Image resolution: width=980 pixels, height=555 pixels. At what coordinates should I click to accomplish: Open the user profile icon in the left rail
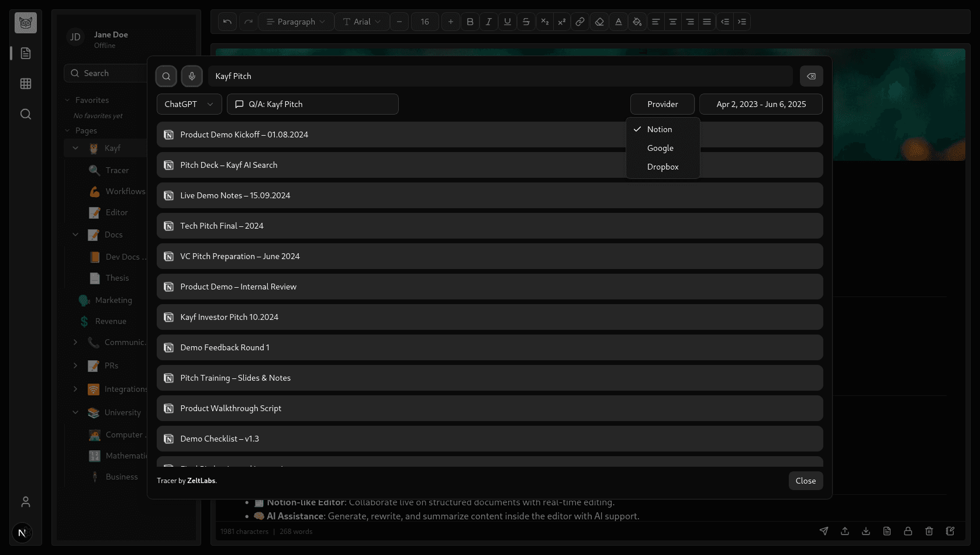[26, 502]
